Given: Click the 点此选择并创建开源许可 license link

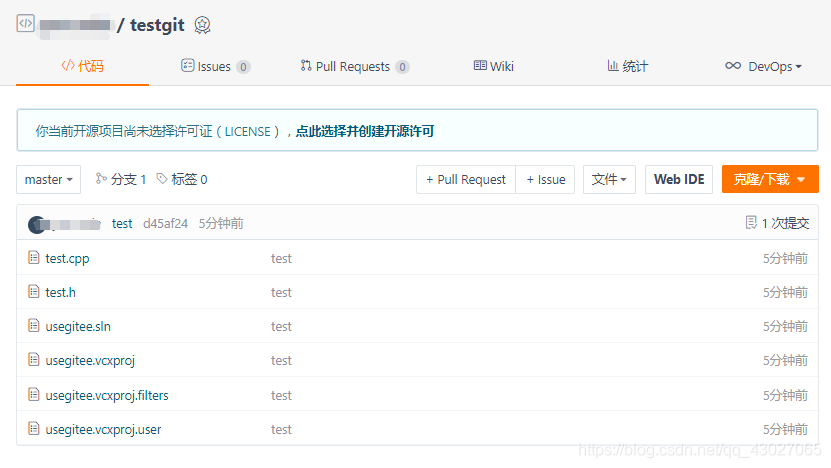Looking at the screenshot, I should click(365, 131).
